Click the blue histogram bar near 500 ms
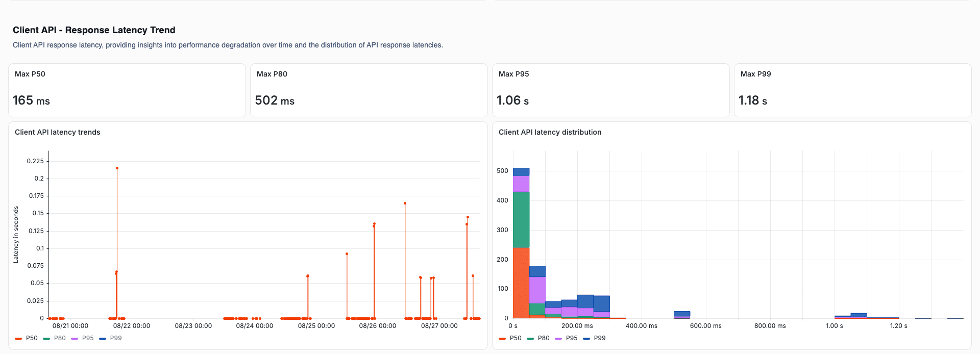Screen dimensions: 980x354 point(682,314)
